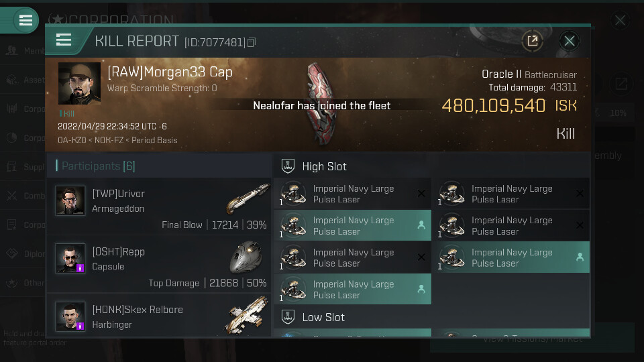
Task: Open Repp's pilot portrait
Action: (70, 259)
